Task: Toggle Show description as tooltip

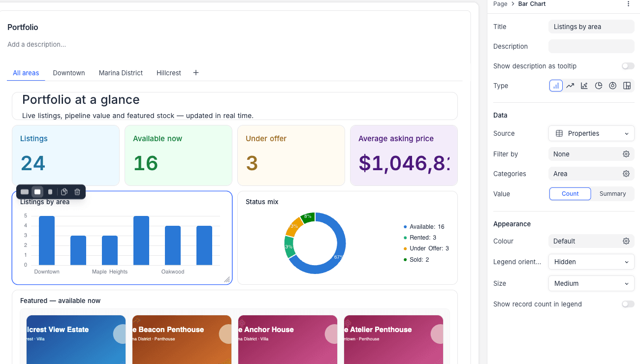Action: click(x=628, y=66)
